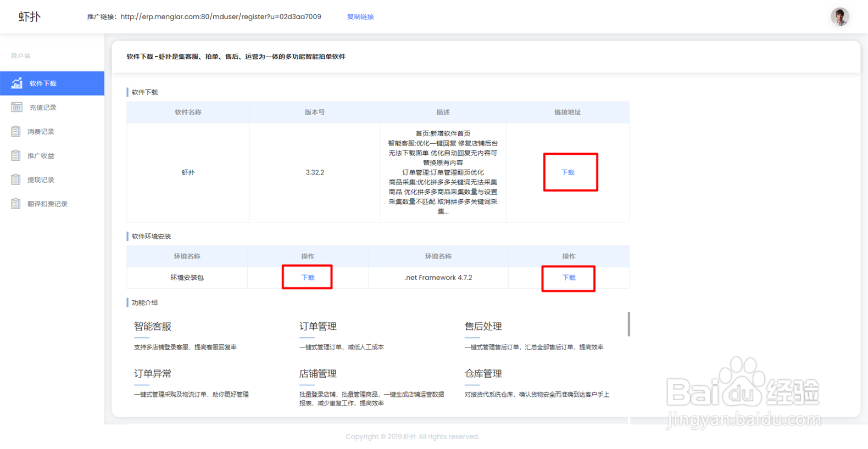Image resolution: width=868 pixels, height=449 pixels.
Task: Click the 仓库管理 feature heading
Action: [483, 374]
